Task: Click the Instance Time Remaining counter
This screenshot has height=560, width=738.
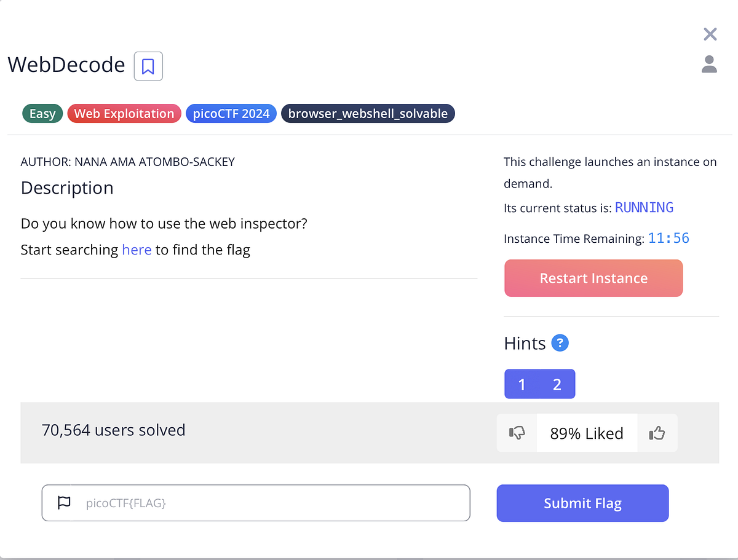Action: 669,239
